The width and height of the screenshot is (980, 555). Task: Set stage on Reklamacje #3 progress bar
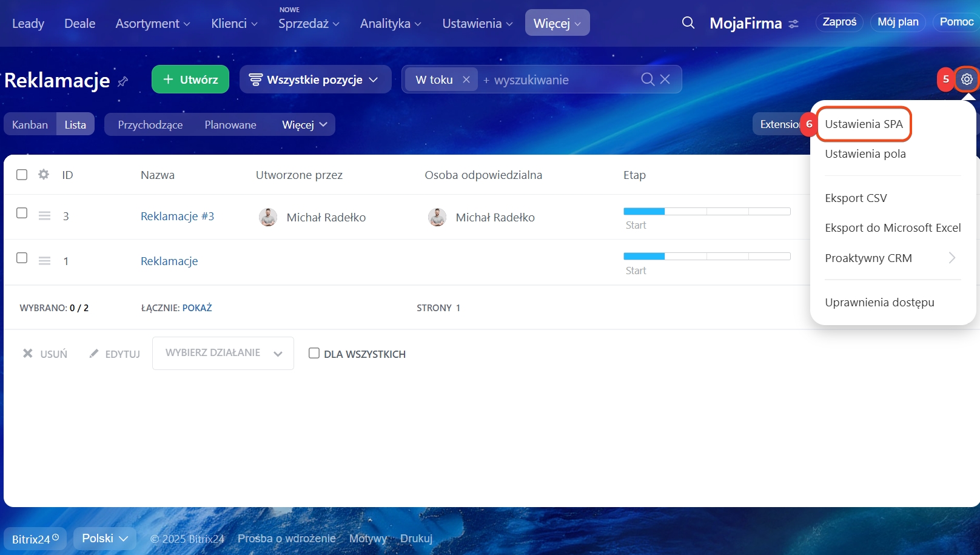click(707, 211)
